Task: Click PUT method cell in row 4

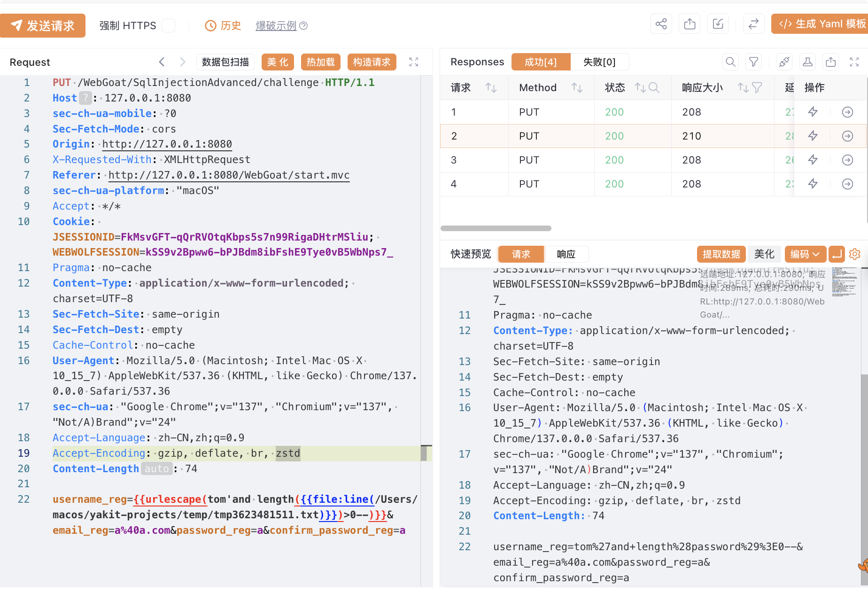Action: click(x=529, y=184)
